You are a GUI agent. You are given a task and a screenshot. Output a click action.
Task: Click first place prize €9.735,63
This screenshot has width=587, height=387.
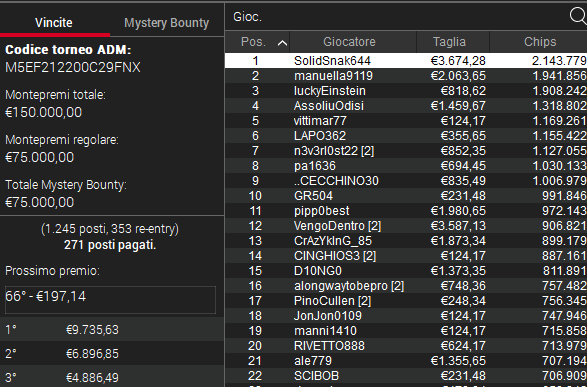92,330
